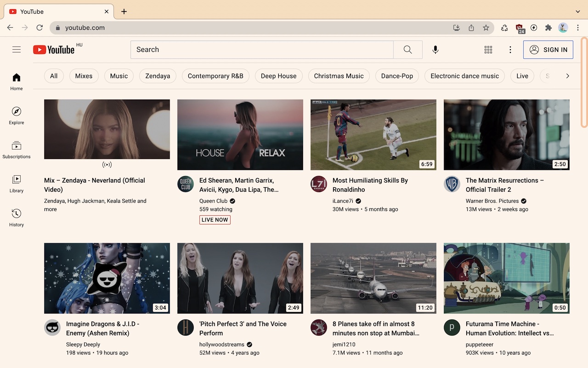Open hollywoodstreams channel avatar

point(186,328)
